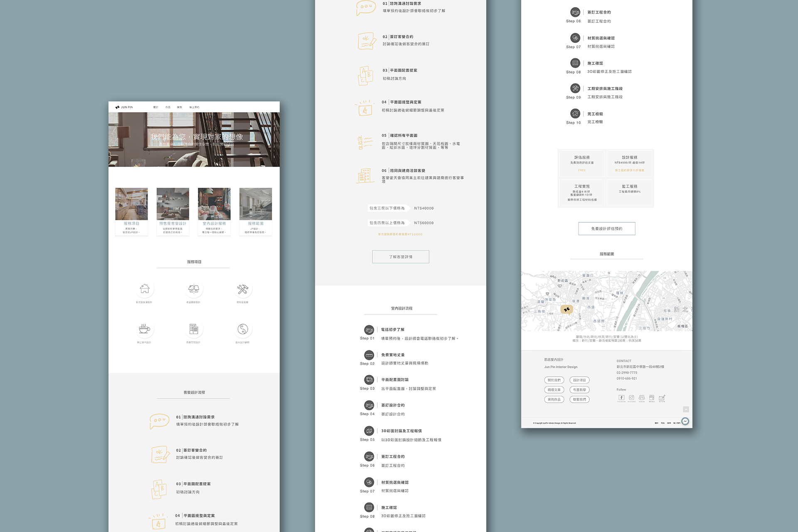Image resolution: width=798 pixels, height=532 pixels.
Task: Click the 免費設計評估預約 button
Action: click(606, 229)
